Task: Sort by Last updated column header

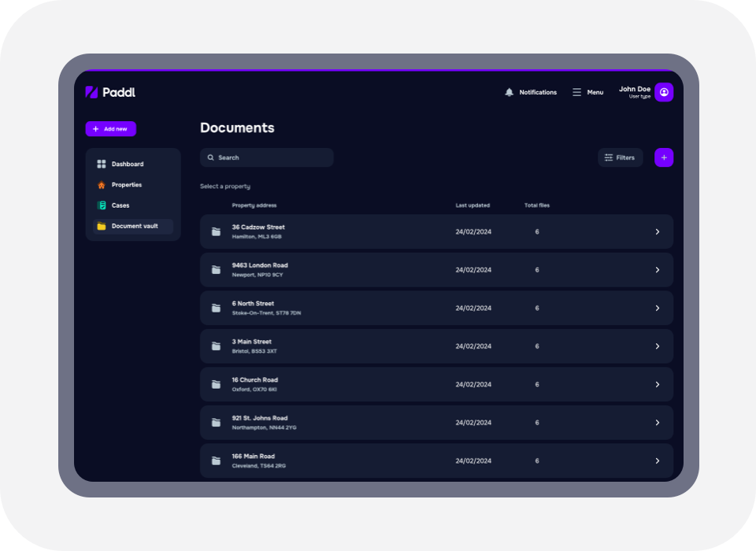Action: pos(472,205)
